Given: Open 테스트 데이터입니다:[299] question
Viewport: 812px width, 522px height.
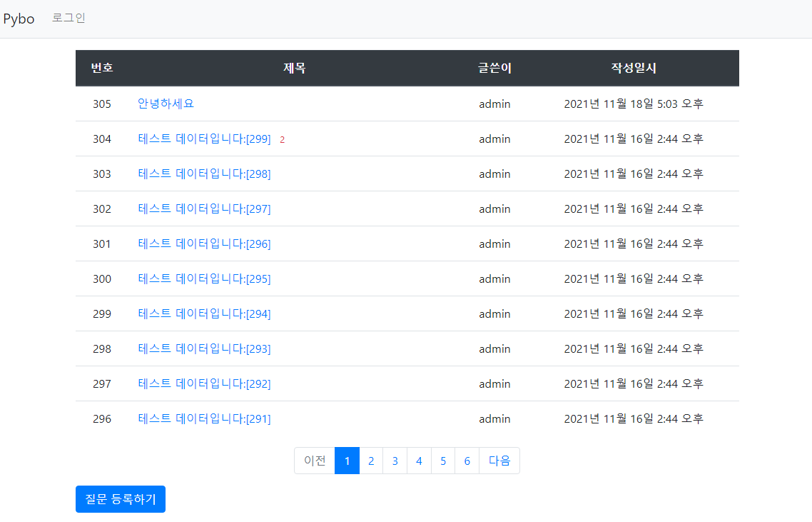Looking at the screenshot, I should (x=204, y=139).
